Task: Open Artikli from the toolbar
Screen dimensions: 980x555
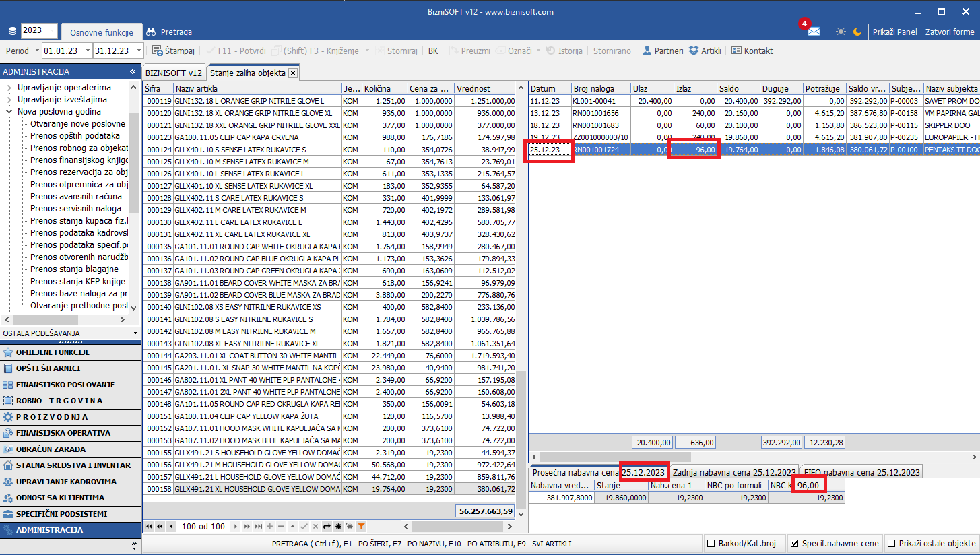Action: [x=705, y=51]
